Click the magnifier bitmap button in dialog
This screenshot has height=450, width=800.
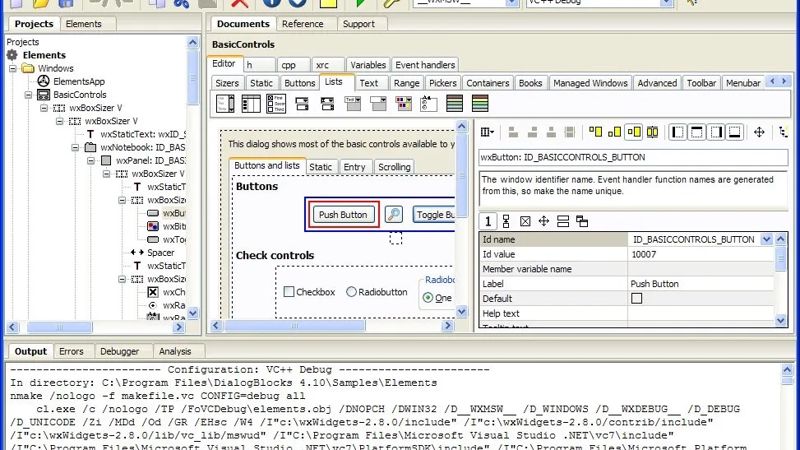(x=393, y=214)
